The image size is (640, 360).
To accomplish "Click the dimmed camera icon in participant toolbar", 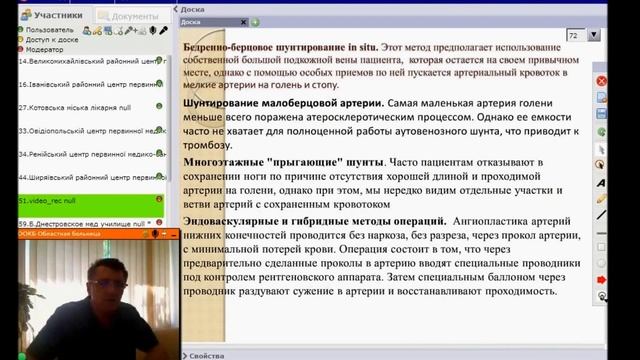I will pos(142,31).
